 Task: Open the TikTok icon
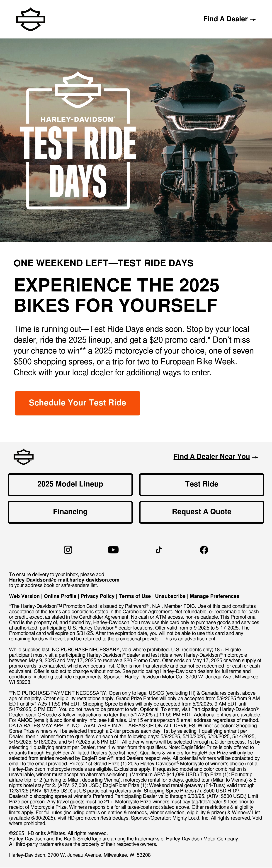tap(159, 550)
